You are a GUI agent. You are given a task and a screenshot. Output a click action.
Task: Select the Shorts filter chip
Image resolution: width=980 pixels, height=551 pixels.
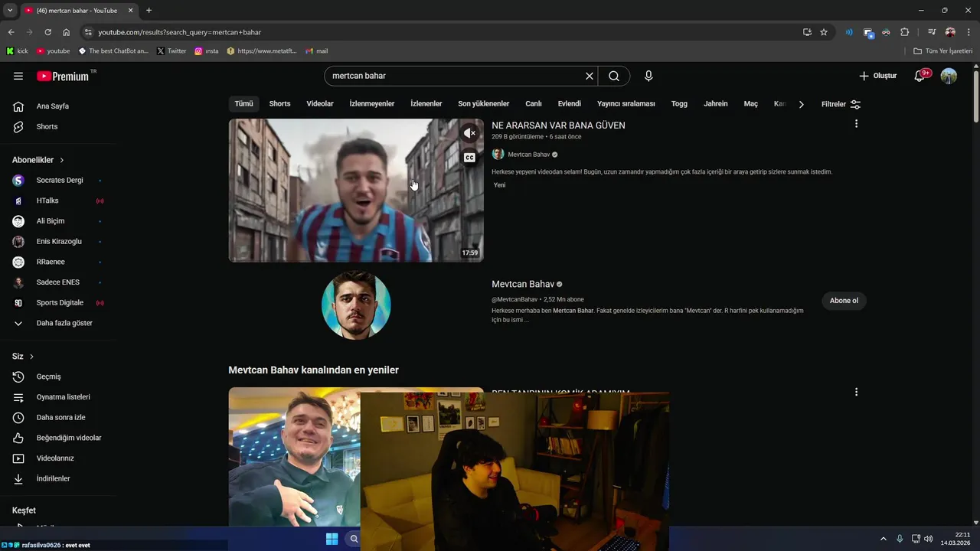[279, 104]
